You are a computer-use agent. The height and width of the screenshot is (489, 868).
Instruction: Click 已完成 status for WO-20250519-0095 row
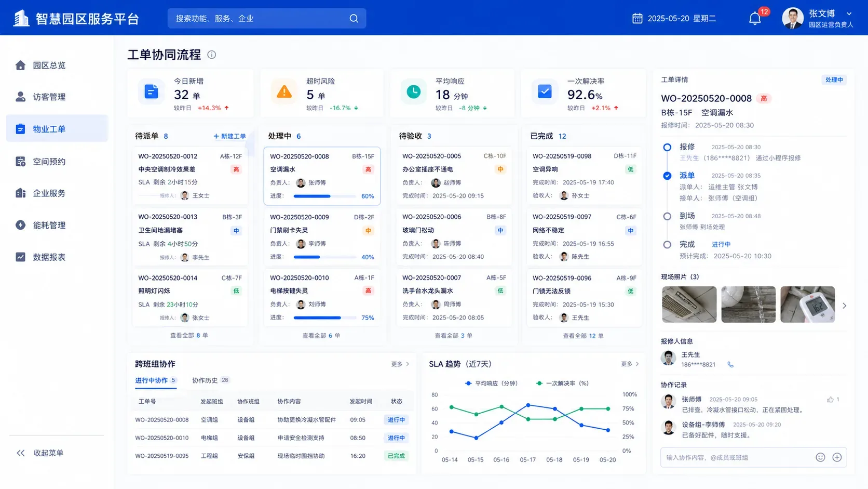(x=396, y=456)
